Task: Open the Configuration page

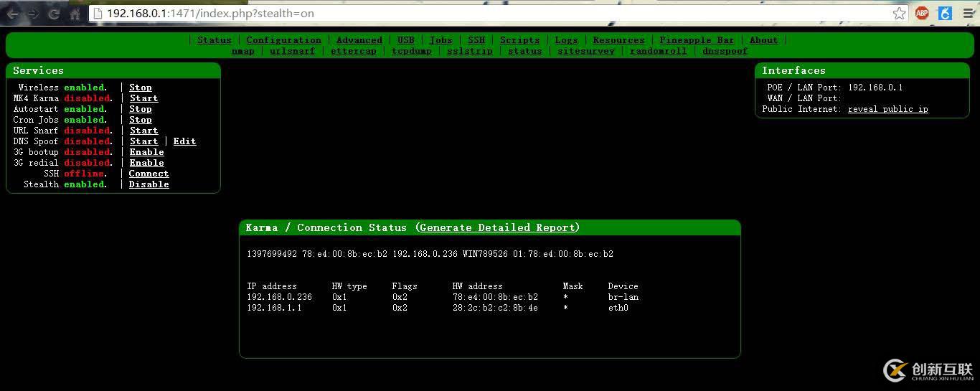Action: tap(284, 40)
